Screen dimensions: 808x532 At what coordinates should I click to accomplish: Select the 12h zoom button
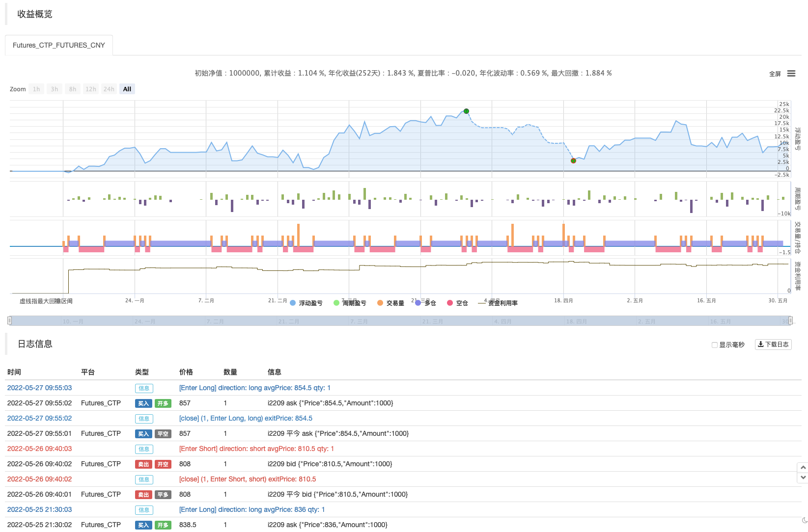tap(91, 89)
